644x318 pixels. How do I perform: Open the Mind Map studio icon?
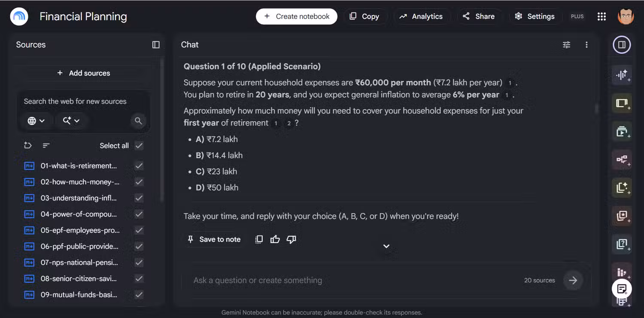622,159
